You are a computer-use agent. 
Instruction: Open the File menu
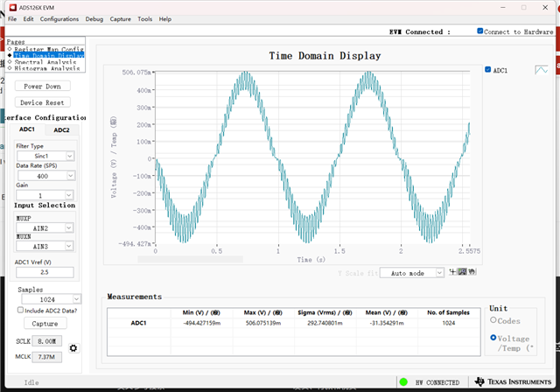(12, 19)
